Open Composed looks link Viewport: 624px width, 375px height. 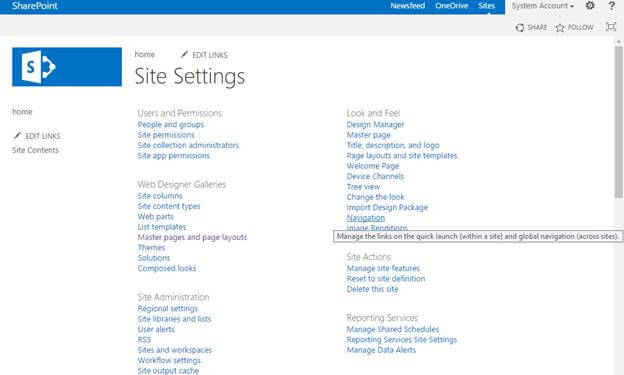(x=167, y=268)
